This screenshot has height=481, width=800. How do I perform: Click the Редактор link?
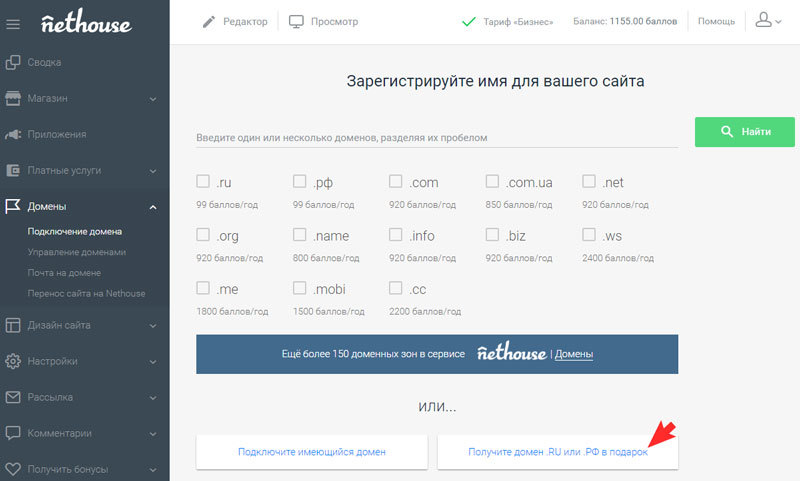(x=245, y=21)
